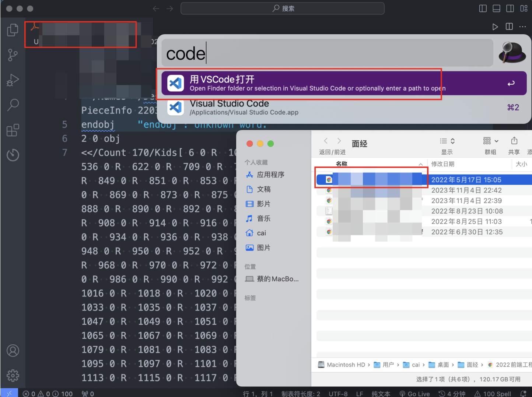Select file dated 2023年11月4日 22:42
Viewport: 532px width, 397px height.
pyautogui.click(x=424, y=190)
